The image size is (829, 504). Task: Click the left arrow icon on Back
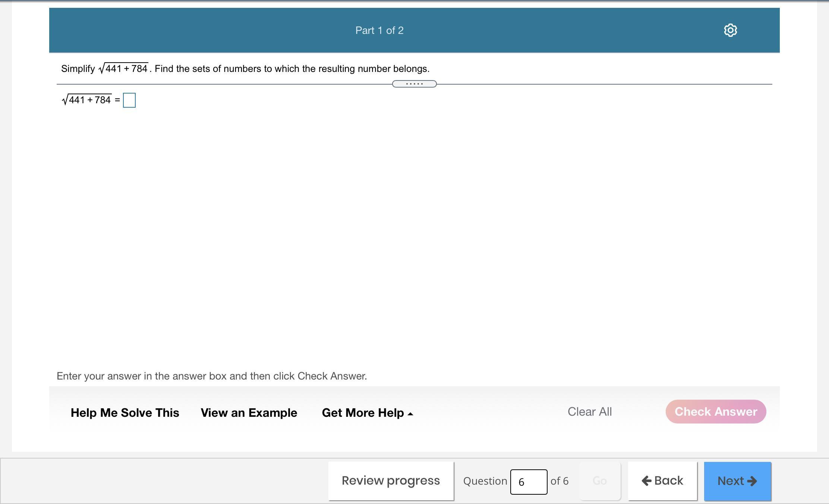(646, 481)
